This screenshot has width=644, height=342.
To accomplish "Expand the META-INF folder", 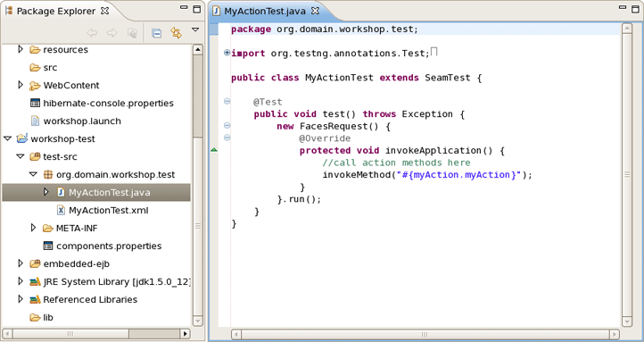I will coord(33,228).
